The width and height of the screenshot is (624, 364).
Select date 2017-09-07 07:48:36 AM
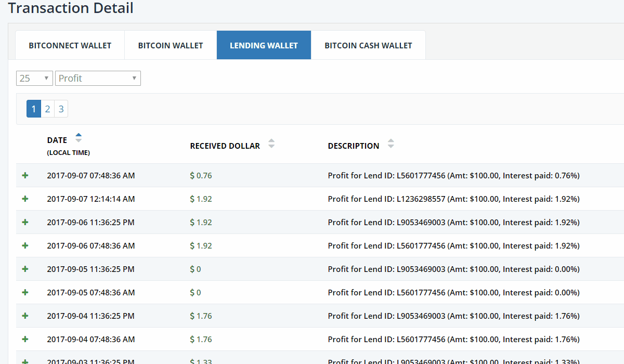pos(91,176)
